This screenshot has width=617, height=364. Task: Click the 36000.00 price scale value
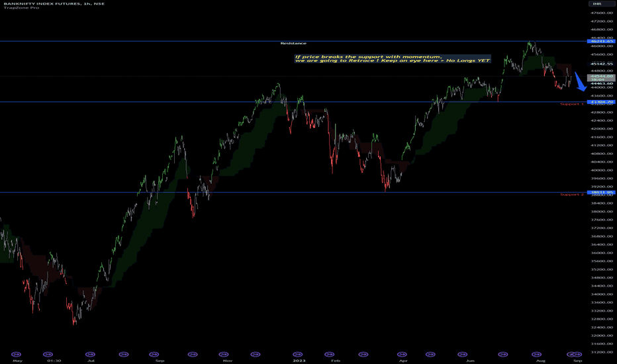tap(602, 253)
